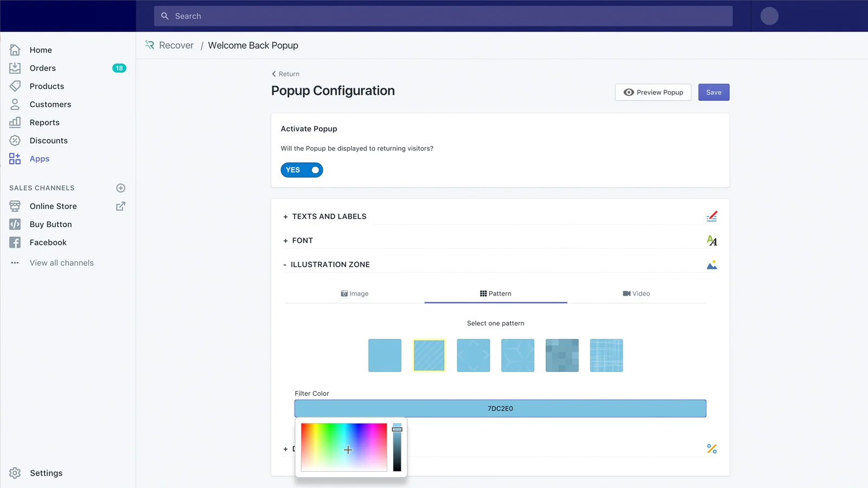Click the Apps grid icon
The image size is (868, 488).
15,158
